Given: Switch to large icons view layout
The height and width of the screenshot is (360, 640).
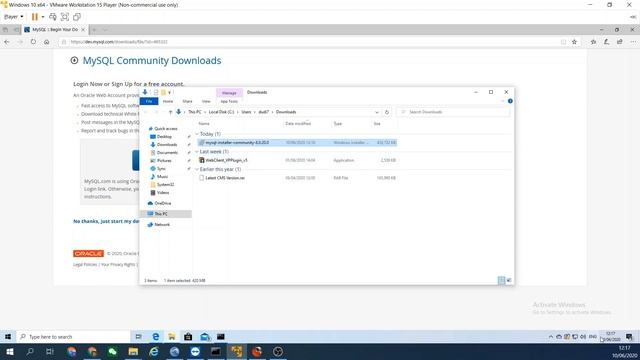Looking at the screenshot, I should (509, 280).
